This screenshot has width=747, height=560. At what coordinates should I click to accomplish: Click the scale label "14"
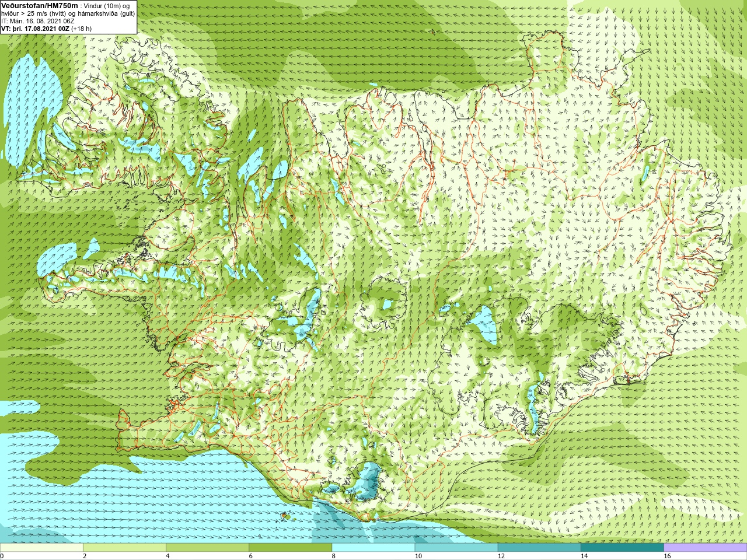tap(584, 556)
